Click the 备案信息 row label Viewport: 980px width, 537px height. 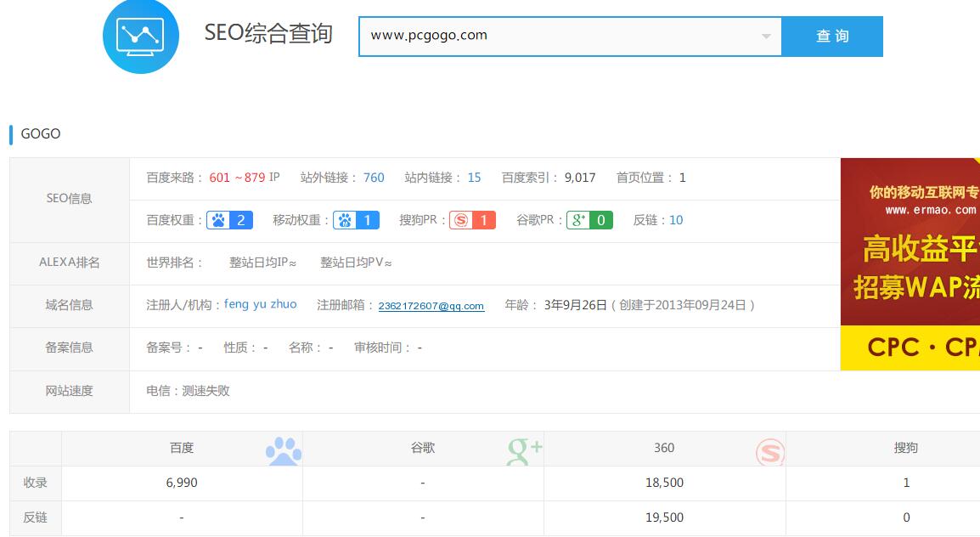pos(70,348)
